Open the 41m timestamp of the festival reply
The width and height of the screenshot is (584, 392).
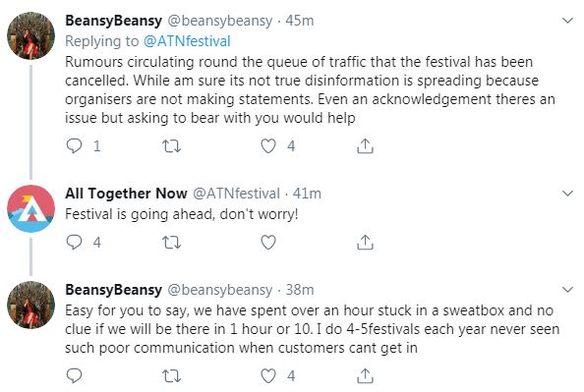pos(307,194)
